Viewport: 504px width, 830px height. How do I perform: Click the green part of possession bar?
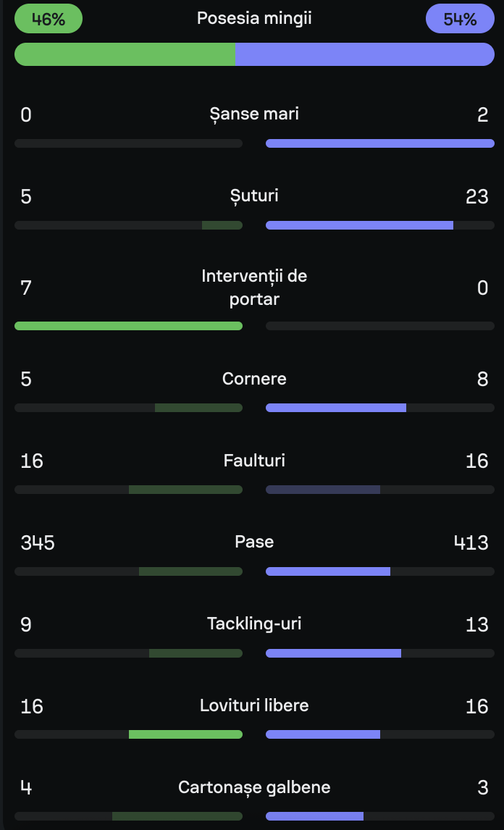coord(125,54)
